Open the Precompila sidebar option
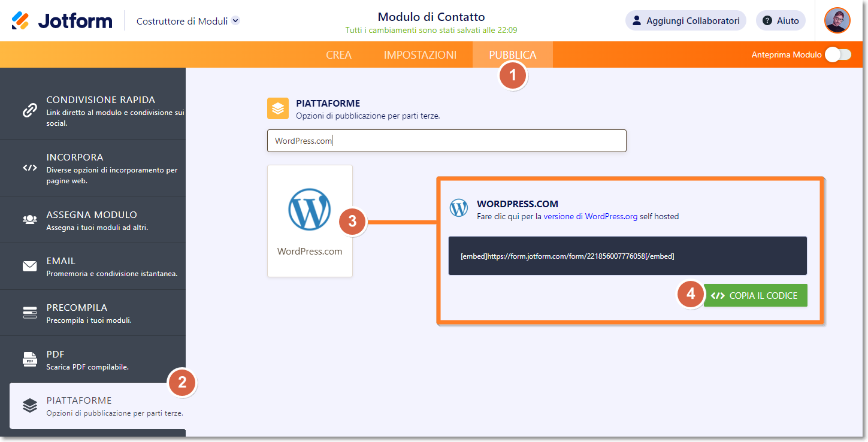Viewport: 868px width, 442px height. 93,313
